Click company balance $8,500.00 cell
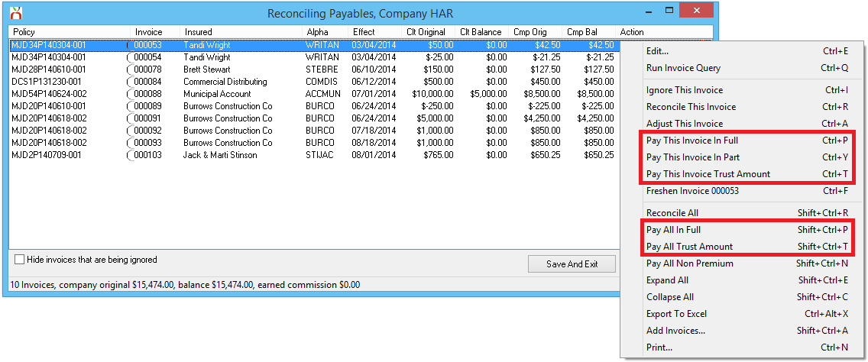868x362 pixels. click(x=595, y=94)
